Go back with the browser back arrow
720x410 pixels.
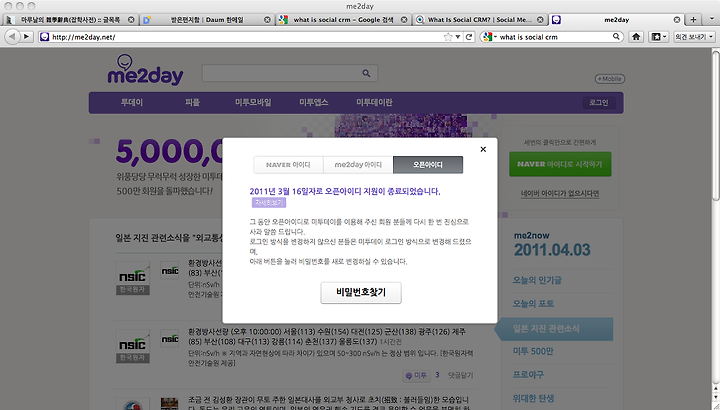[11, 37]
